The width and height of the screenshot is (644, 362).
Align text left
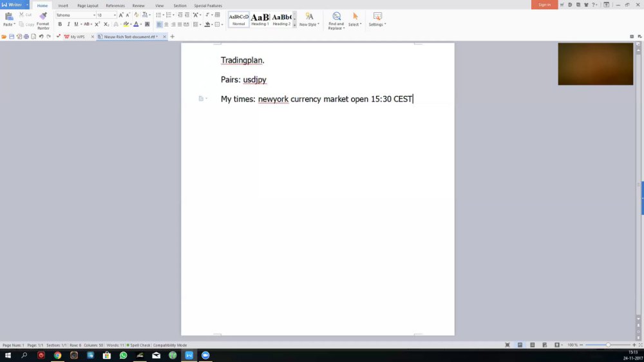[159, 24]
